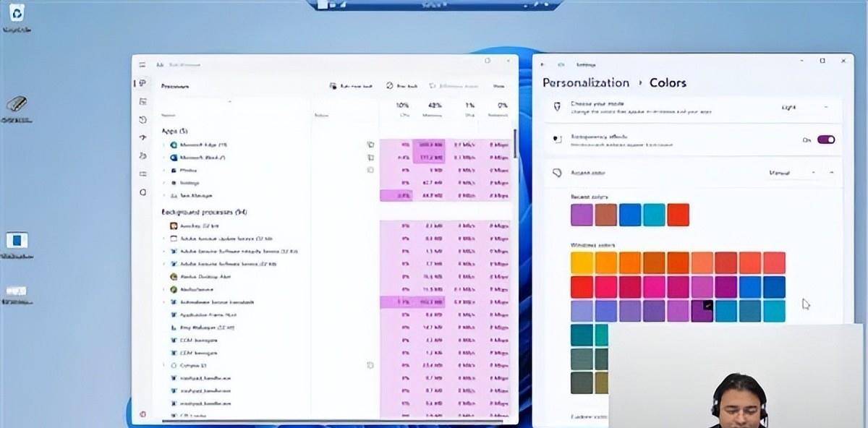Select Bing Wallpaper process row
Screen dimensions: 868x428
coord(336,328)
